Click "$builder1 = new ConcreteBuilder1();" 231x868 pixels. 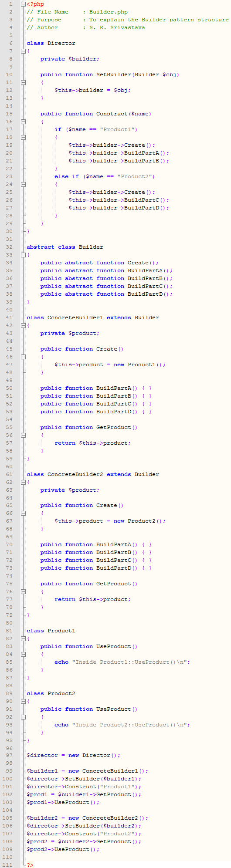pyautogui.click(x=87, y=771)
